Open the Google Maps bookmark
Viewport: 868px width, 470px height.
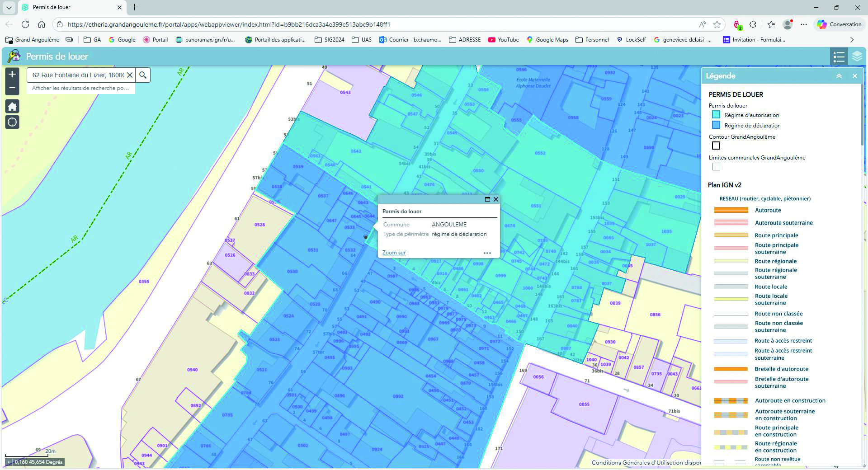coord(547,40)
